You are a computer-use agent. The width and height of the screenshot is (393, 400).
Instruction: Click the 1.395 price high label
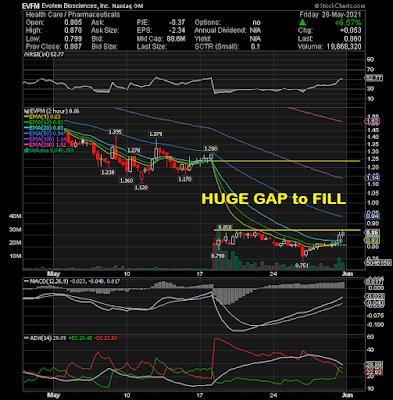[x=115, y=132]
